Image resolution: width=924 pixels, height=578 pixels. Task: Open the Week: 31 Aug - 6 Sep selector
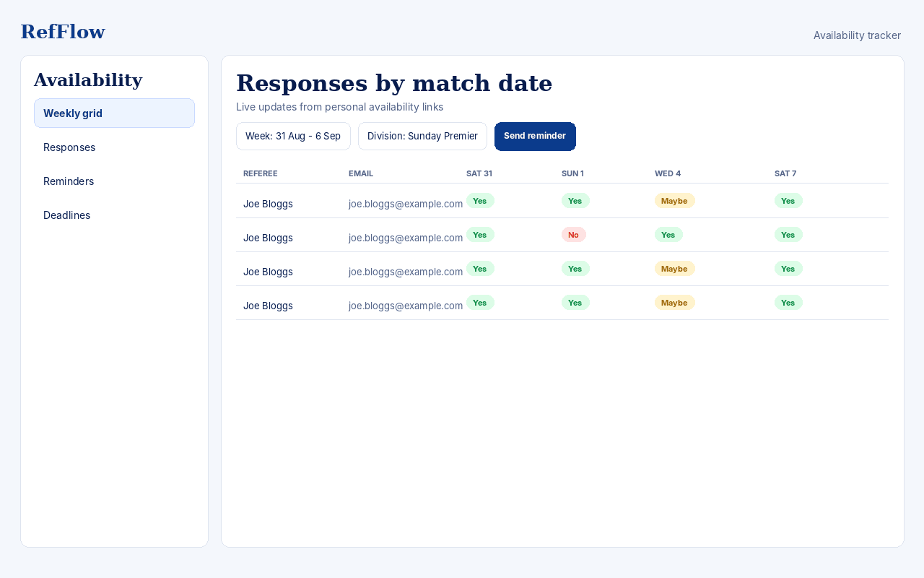(293, 136)
